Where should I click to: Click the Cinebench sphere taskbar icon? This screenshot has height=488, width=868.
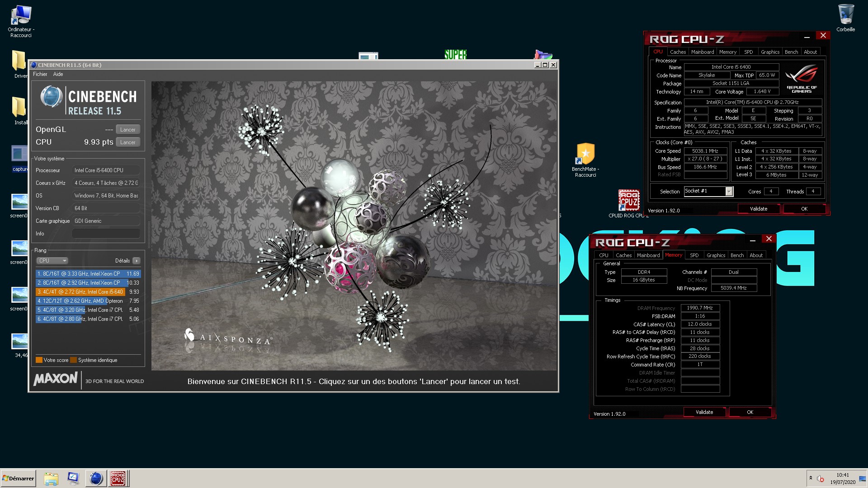96,479
